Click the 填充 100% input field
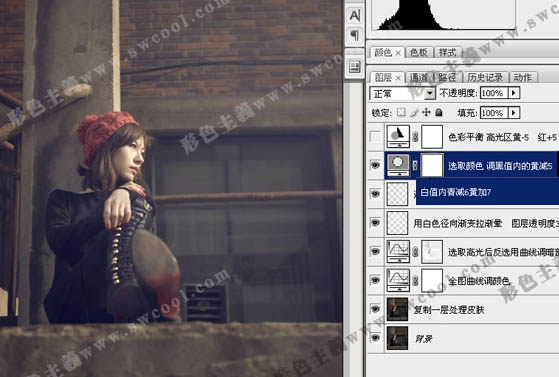This screenshot has width=559, height=377. click(x=494, y=113)
